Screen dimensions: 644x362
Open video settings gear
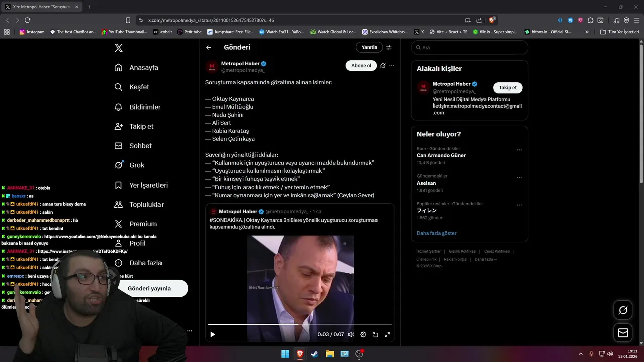coord(363,334)
